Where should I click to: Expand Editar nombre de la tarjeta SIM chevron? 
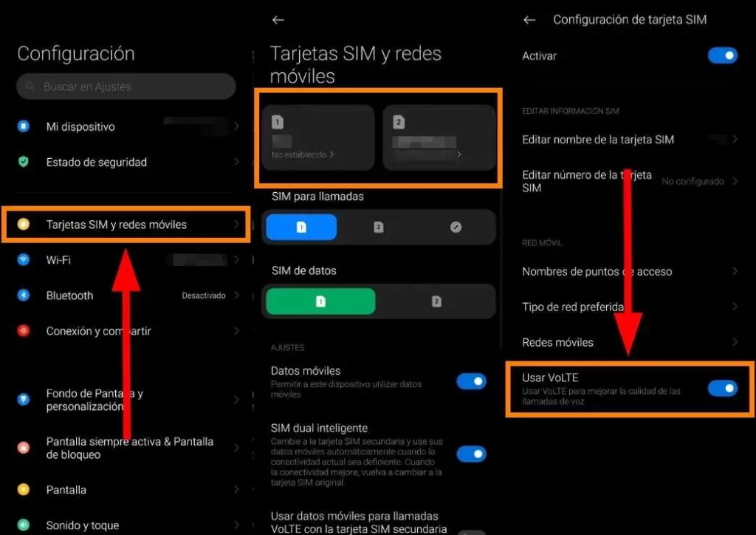(x=735, y=140)
